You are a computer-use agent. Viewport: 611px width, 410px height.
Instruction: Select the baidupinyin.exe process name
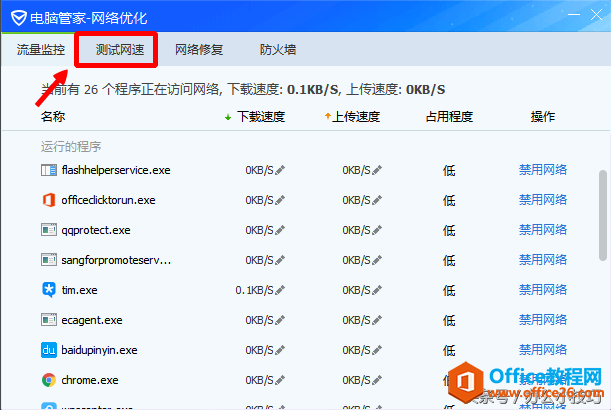99,350
